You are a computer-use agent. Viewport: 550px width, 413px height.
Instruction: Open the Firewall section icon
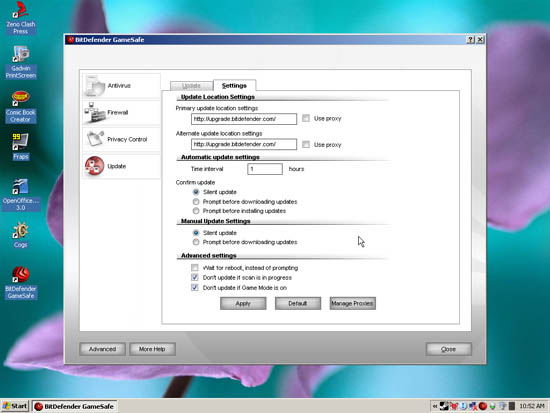pyautogui.click(x=95, y=112)
